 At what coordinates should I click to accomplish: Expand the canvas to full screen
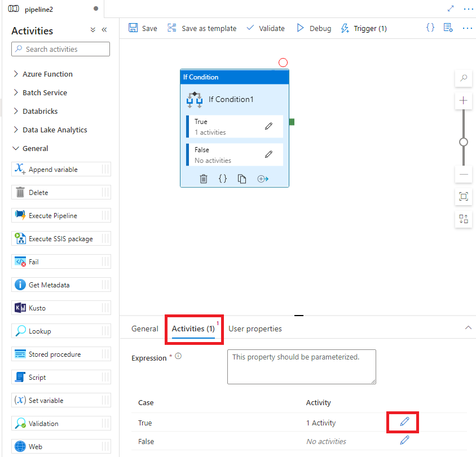pos(451,9)
